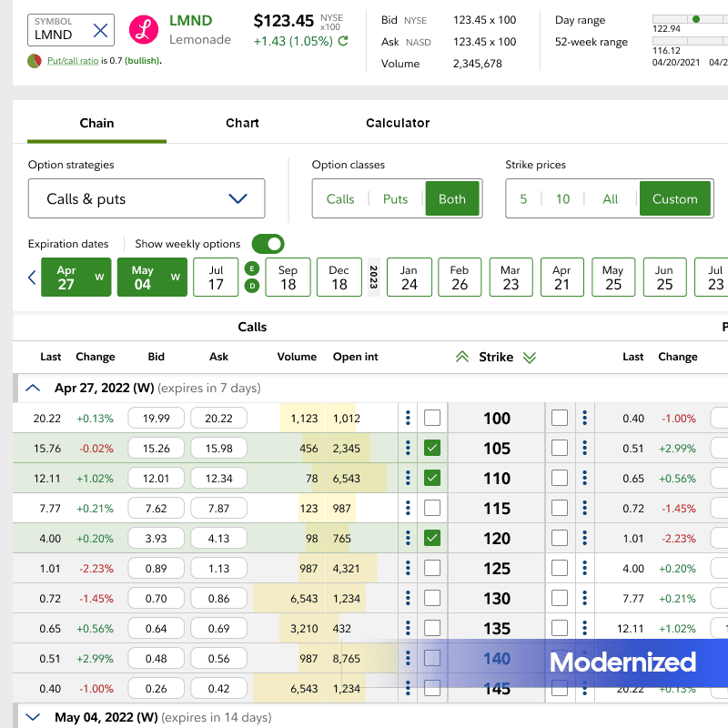728x728 pixels.
Task: Click the dividend 'D' badge icon
Action: (x=252, y=286)
